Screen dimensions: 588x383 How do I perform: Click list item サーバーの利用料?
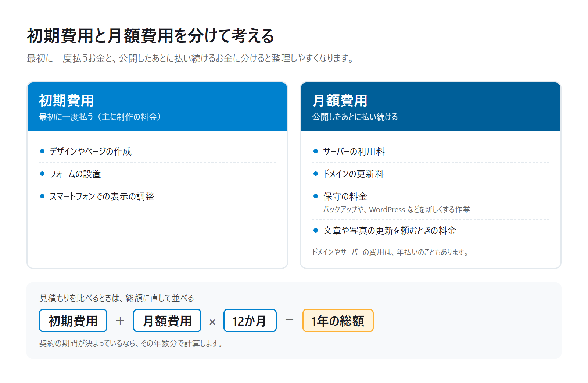pos(354,151)
